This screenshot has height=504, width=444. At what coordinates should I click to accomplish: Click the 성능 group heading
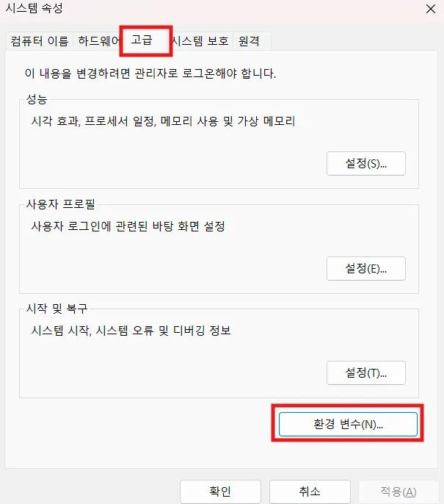(37, 99)
